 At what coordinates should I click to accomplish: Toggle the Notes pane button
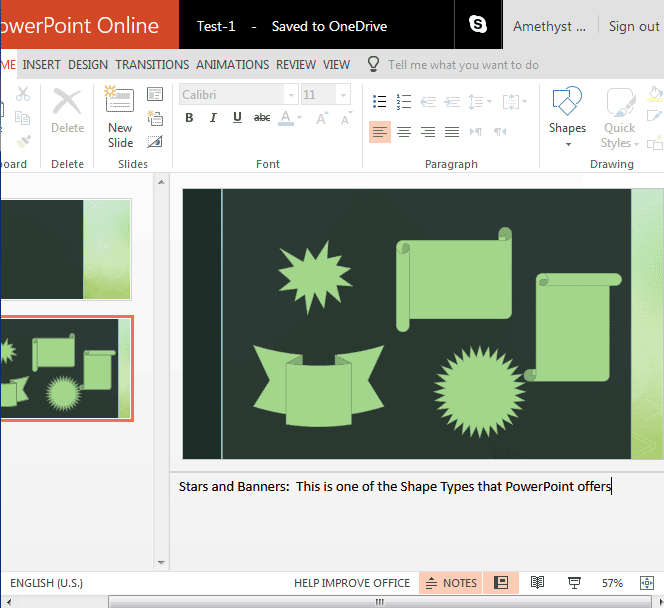tap(451, 583)
